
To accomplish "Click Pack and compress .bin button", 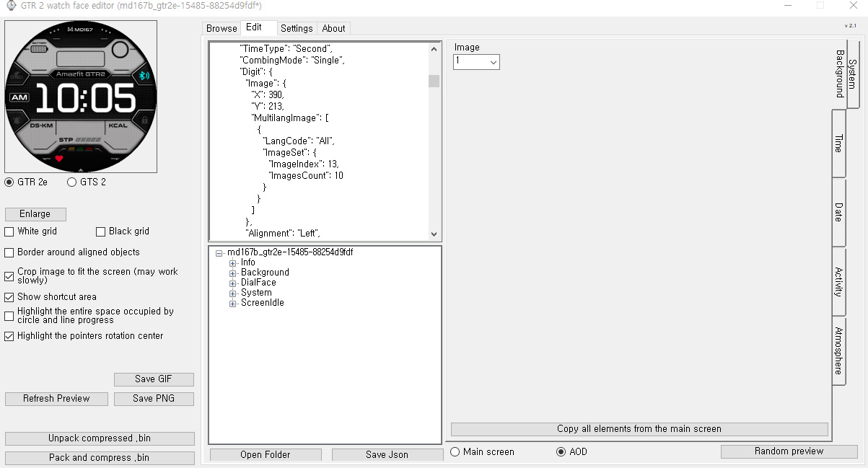I will pyautogui.click(x=100, y=458).
